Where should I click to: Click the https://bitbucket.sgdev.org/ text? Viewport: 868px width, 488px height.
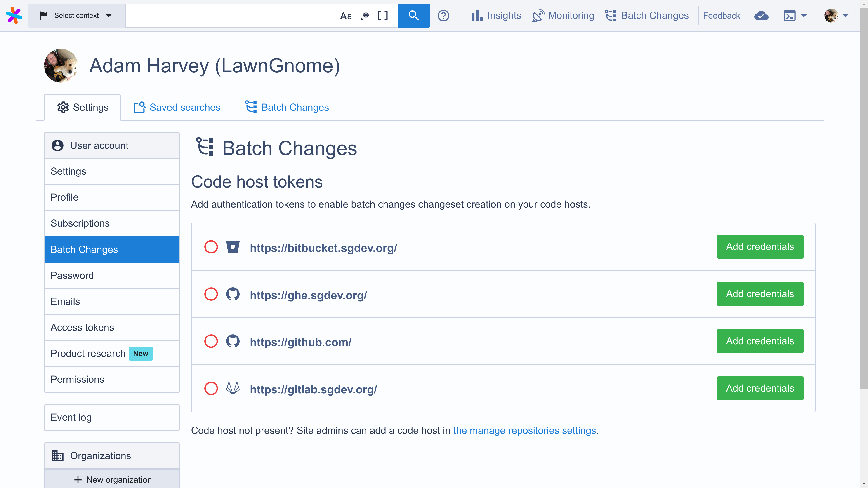tap(323, 248)
